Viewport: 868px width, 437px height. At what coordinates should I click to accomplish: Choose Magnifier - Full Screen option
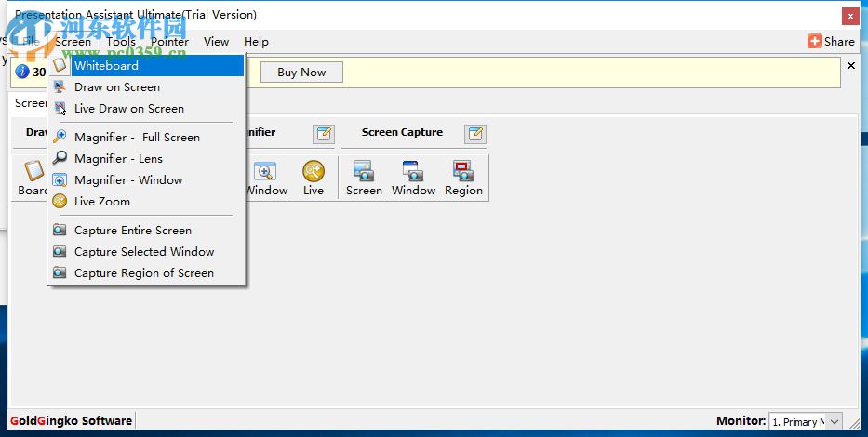pyautogui.click(x=147, y=138)
